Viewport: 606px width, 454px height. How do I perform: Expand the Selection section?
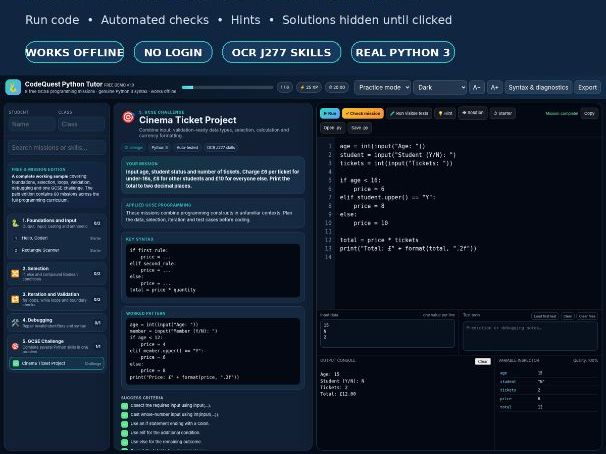click(56, 274)
